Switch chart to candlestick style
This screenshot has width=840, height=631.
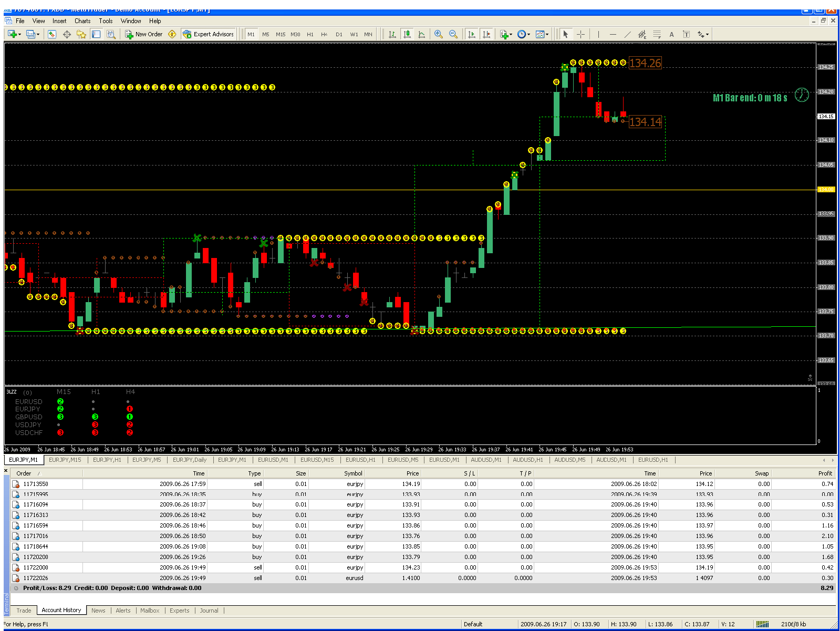click(x=407, y=34)
